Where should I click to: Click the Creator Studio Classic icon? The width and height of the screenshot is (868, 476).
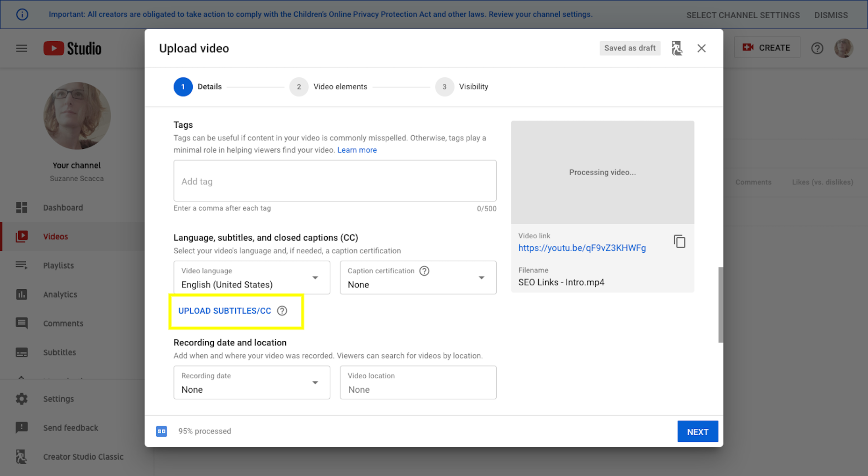pos(22,457)
